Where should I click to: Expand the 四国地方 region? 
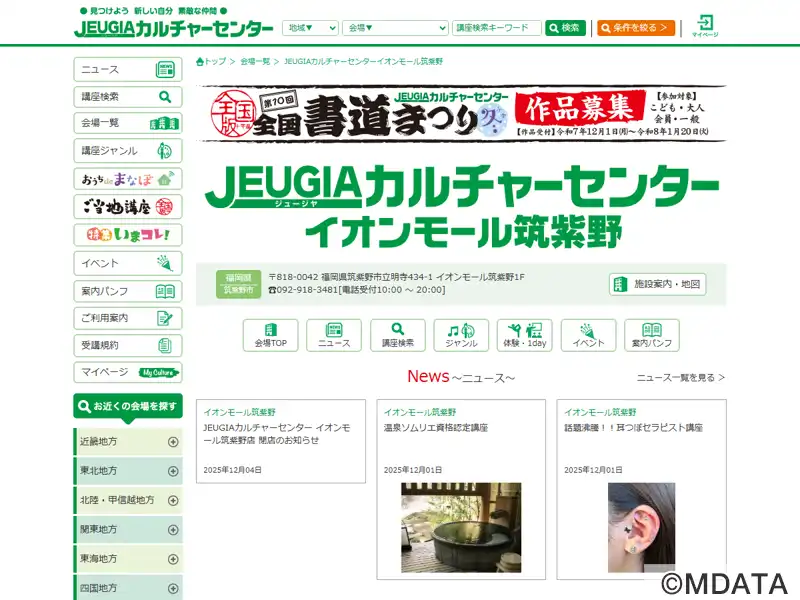click(128, 588)
